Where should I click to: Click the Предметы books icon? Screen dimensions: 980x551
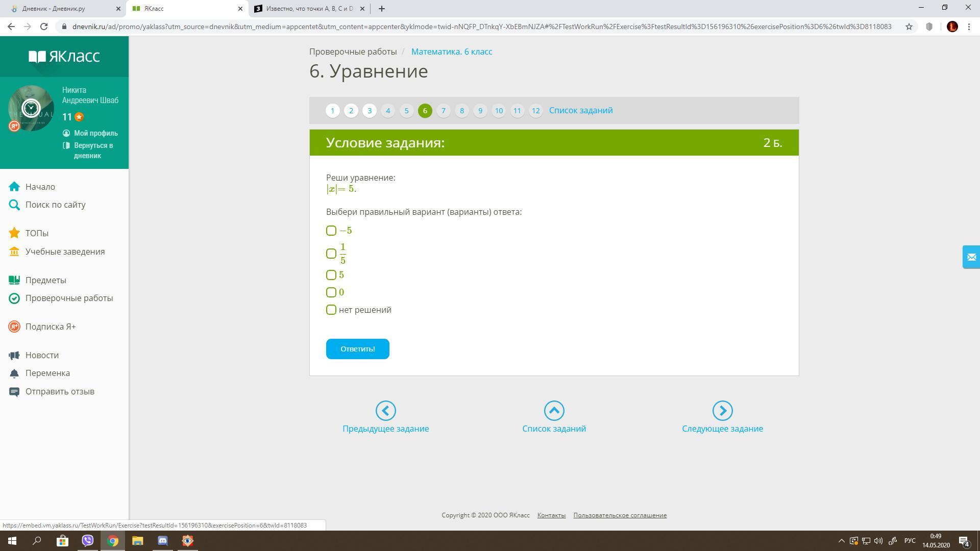pyautogui.click(x=14, y=280)
